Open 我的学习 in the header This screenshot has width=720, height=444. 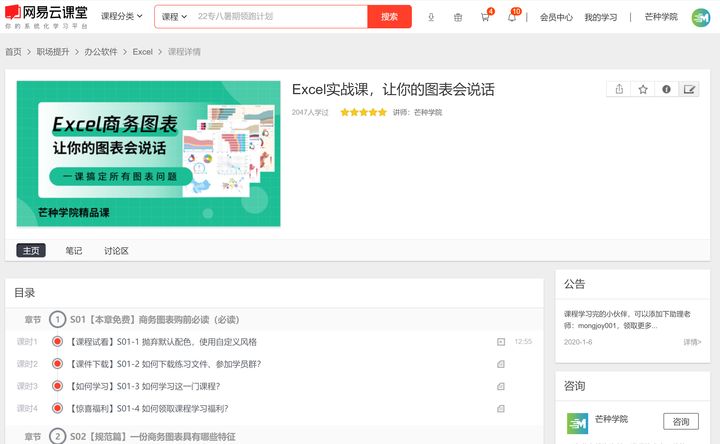[x=601, y=17]
